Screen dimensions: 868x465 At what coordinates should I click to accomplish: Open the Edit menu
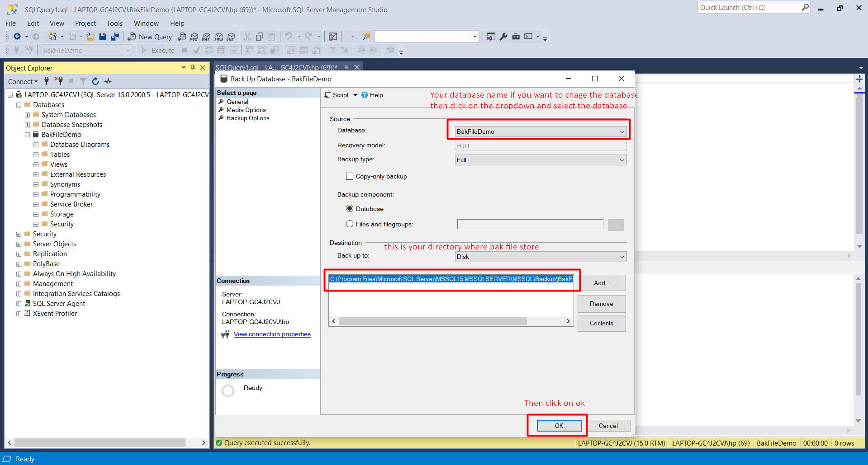[33, 23]
